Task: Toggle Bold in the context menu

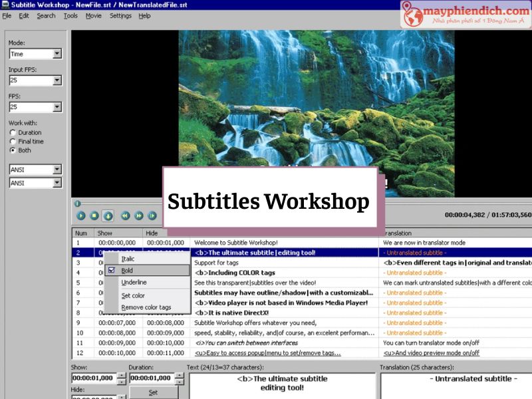Action: (x=127, y=269)
